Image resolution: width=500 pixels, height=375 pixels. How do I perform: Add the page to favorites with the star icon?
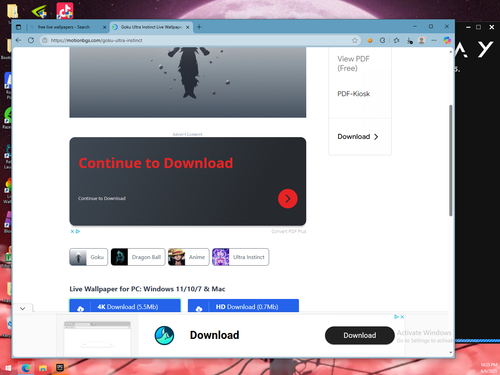[x=355, y=40]
